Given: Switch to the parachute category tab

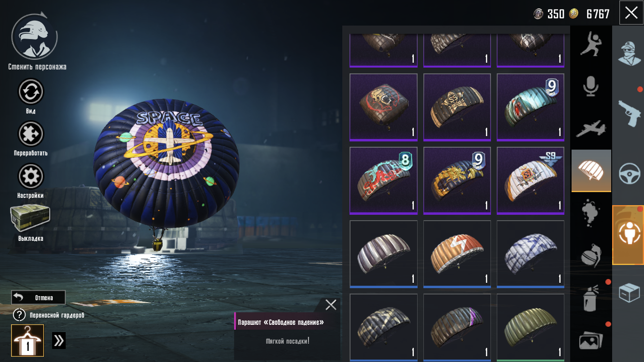Looking at the screenshot, I should 591,171.
